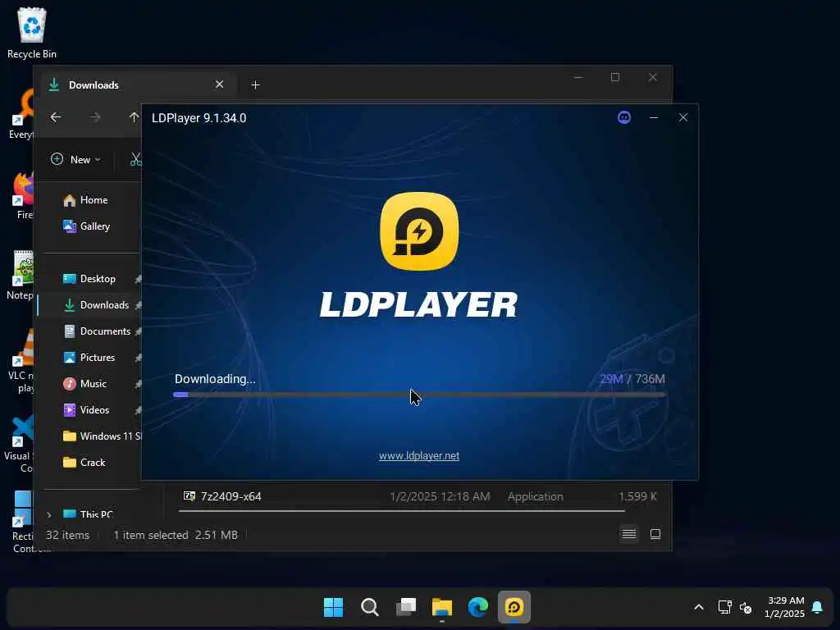Click the download progress bar
The height and width of the screenshot is (630, 840).
[x=419, y=395]
